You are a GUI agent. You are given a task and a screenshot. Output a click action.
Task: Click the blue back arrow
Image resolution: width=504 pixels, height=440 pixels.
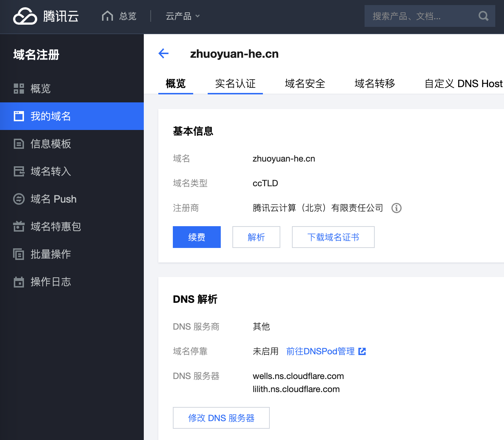(164, 54)
